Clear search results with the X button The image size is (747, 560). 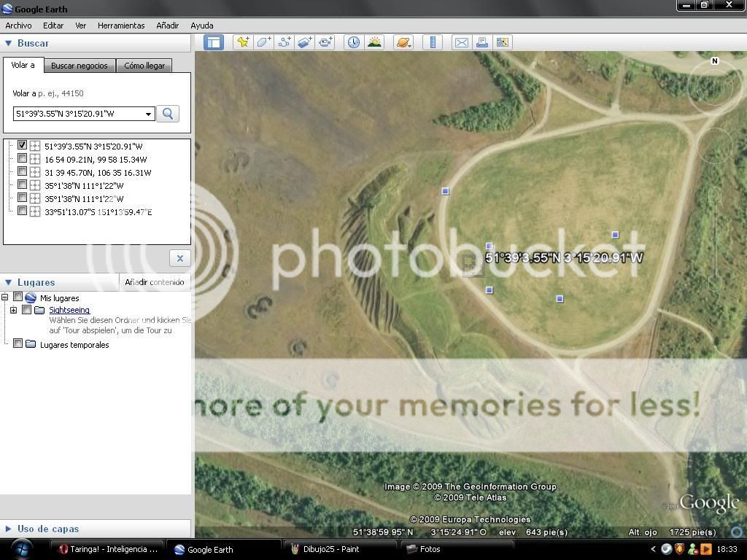(180, 258)
